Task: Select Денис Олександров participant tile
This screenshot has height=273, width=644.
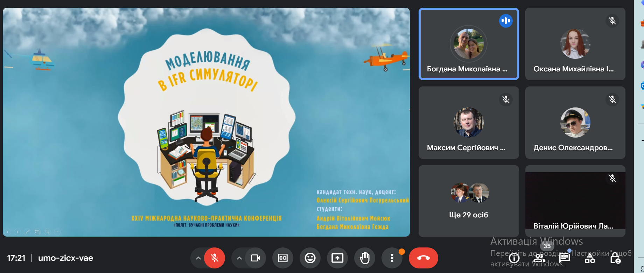Action: (575, 122)
